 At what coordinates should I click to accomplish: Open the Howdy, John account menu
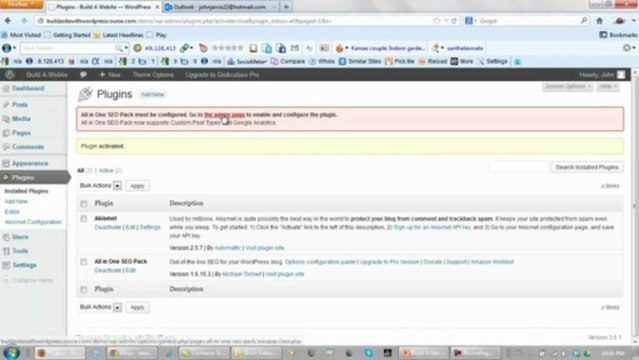coord(602,75)
